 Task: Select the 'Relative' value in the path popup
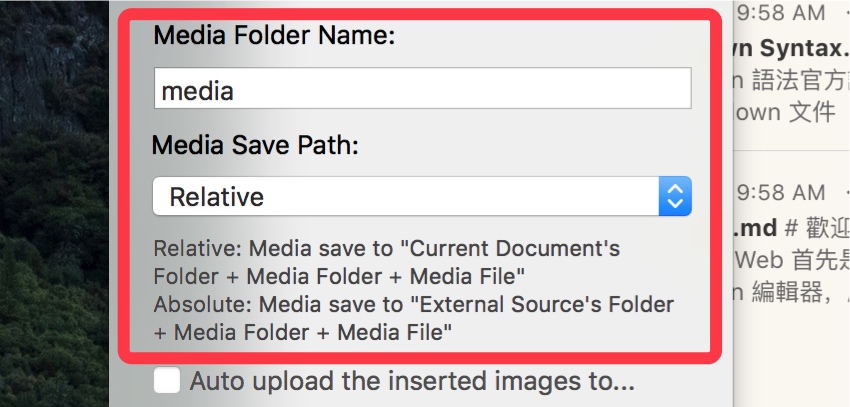pos(217,197)
